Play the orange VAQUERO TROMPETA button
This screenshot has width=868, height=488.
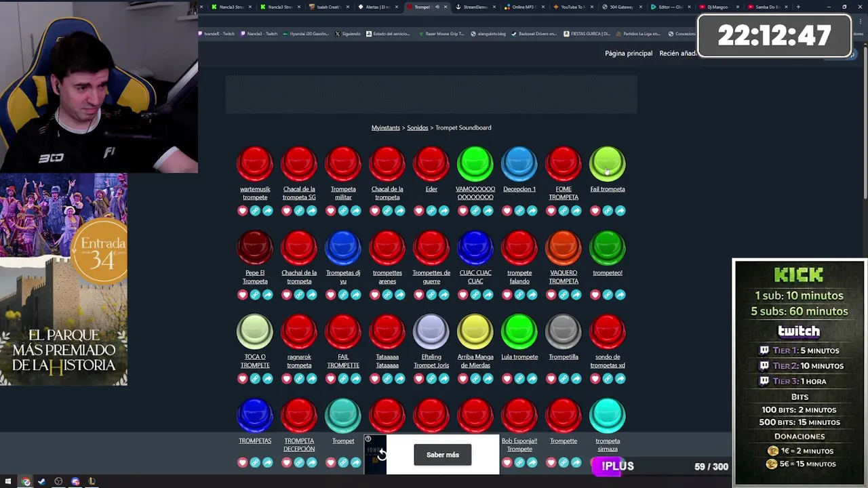click(x=564, y=247)
